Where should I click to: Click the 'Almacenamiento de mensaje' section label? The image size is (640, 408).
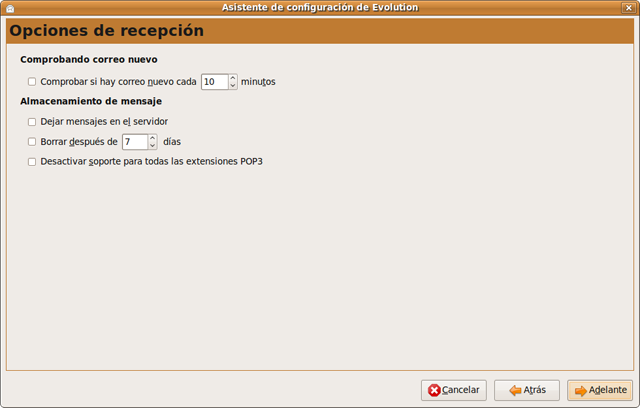click(x=91, y=101)
